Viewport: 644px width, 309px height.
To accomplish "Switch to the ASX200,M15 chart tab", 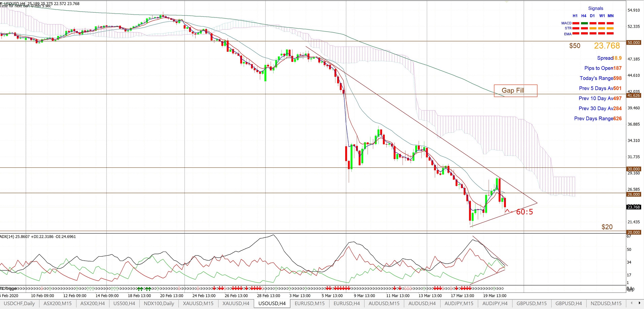I will coord(57,303).
